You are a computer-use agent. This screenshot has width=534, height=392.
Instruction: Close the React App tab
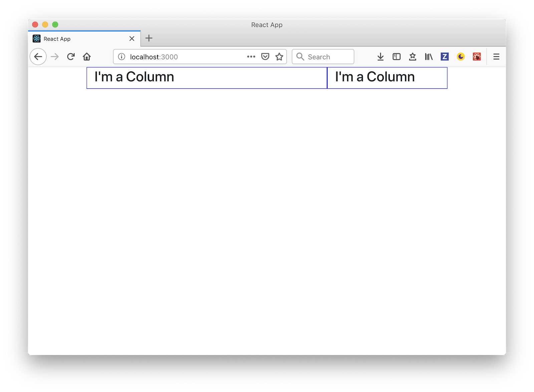tap(132, 39)
